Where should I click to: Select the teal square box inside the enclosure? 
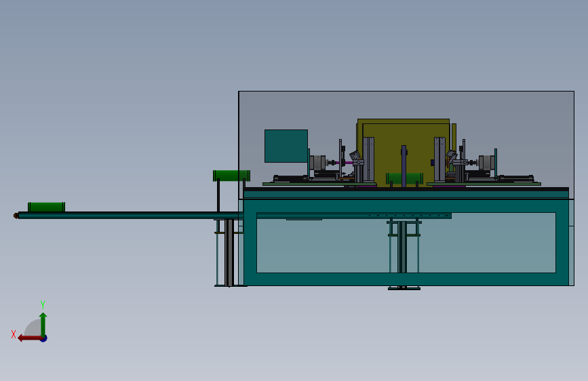(x=286, y=146)
